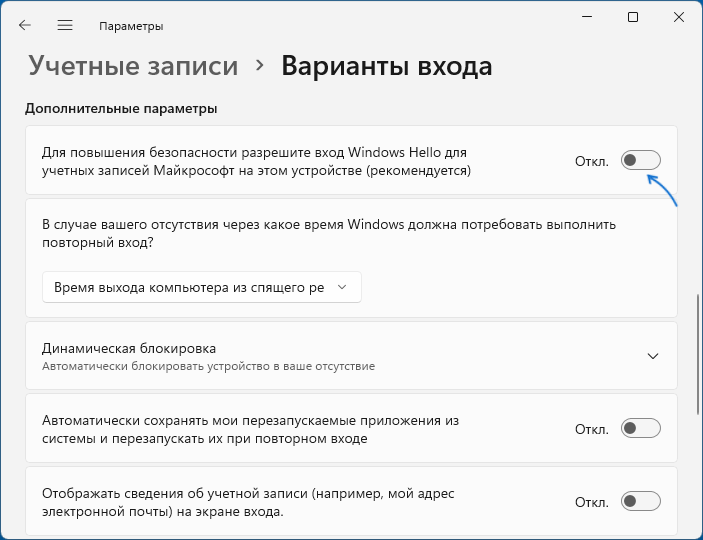Click the breadcrumb chevron separator

tap(260, 66)
